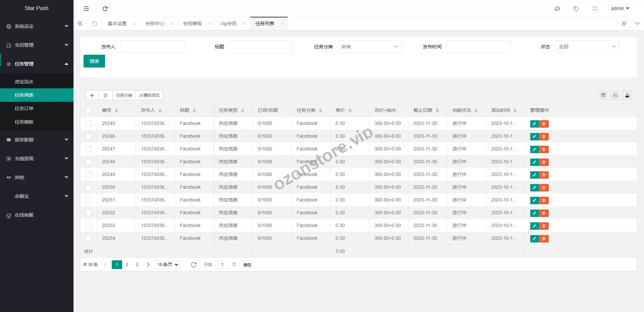Select the checkbox for task 20253
Viewport: 644px width, 312px height.
(89, 226)
